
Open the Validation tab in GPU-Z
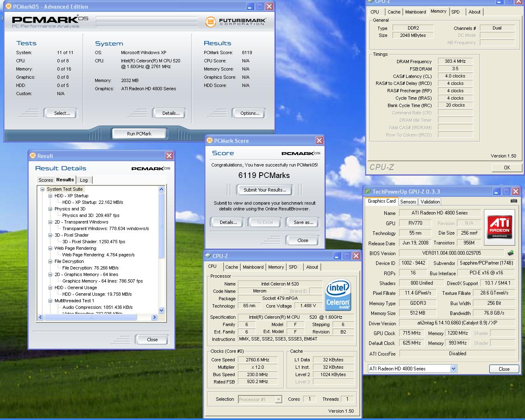[430, 202]
